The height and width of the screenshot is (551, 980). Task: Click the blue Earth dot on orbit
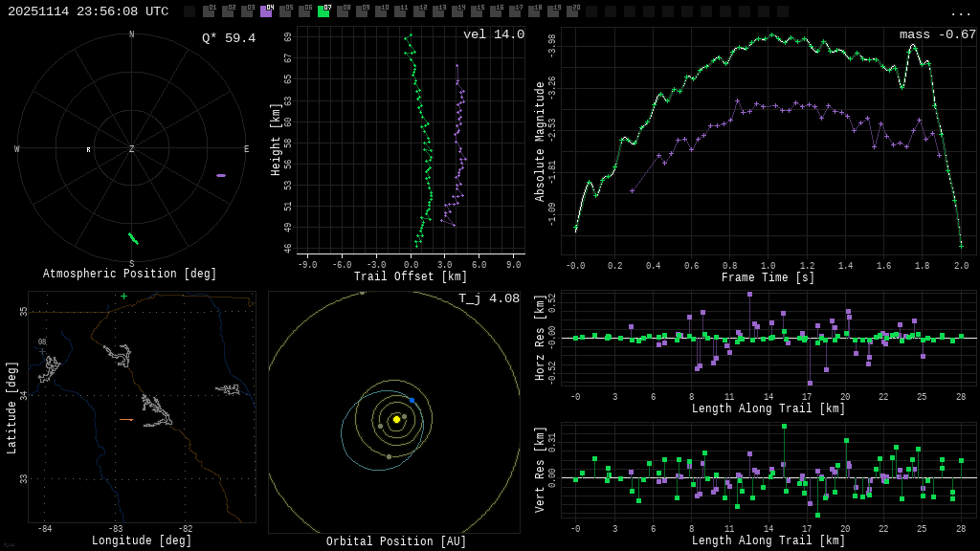[412, 400]
